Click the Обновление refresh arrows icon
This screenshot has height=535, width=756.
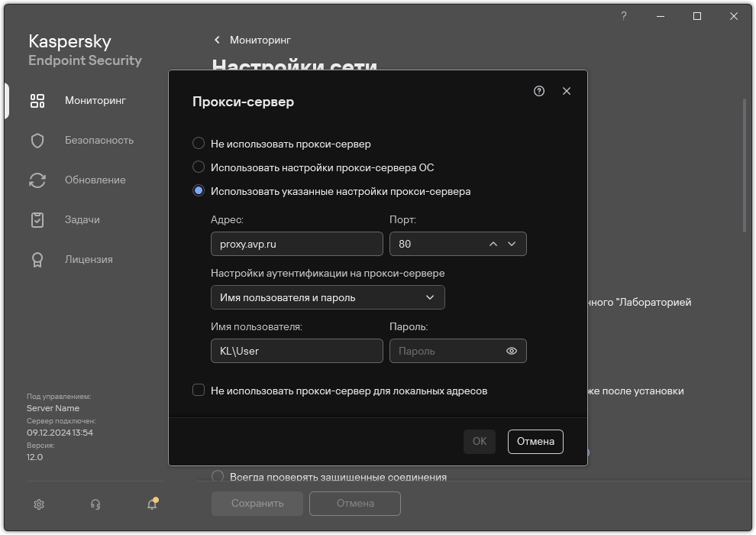37,180
